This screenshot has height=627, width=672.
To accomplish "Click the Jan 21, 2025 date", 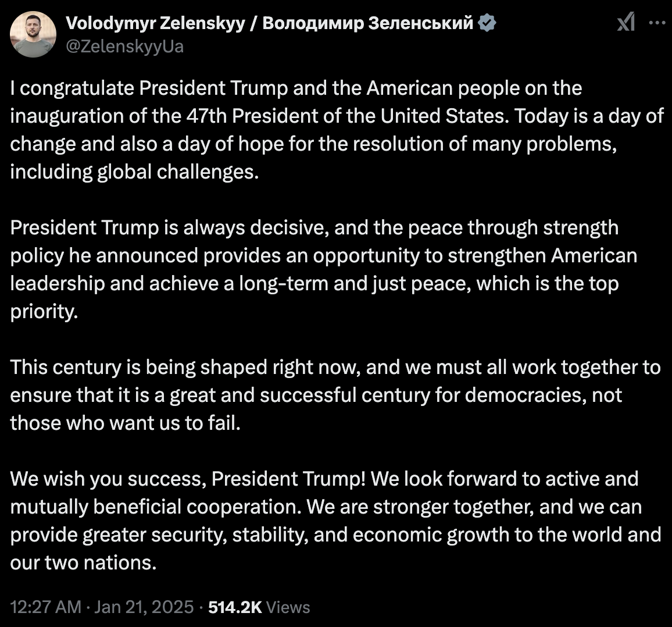I will pyautogui.click(x=144, y=607).
